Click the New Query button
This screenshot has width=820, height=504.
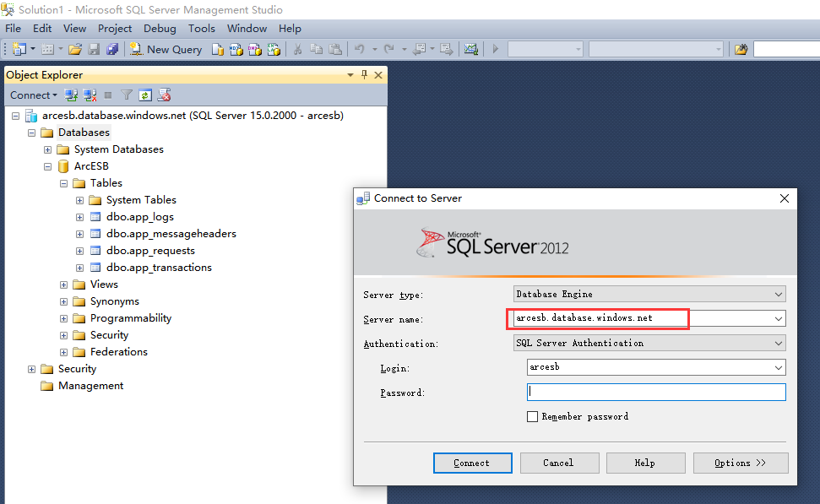(x=166, y=49)
